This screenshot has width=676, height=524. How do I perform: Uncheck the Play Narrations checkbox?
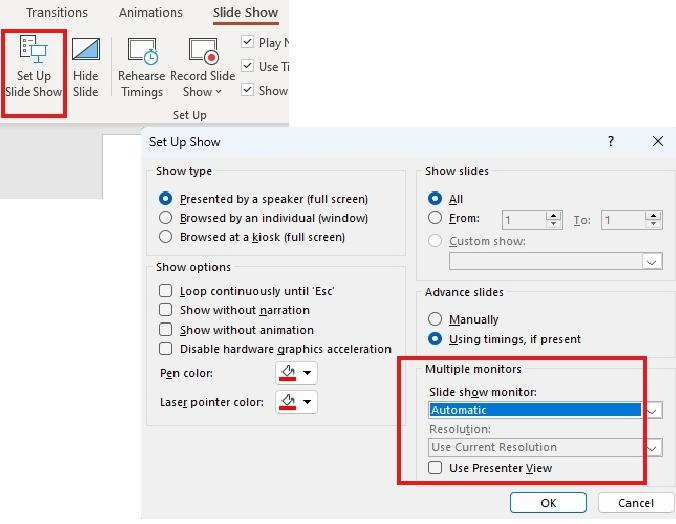[x=247, y=42]
